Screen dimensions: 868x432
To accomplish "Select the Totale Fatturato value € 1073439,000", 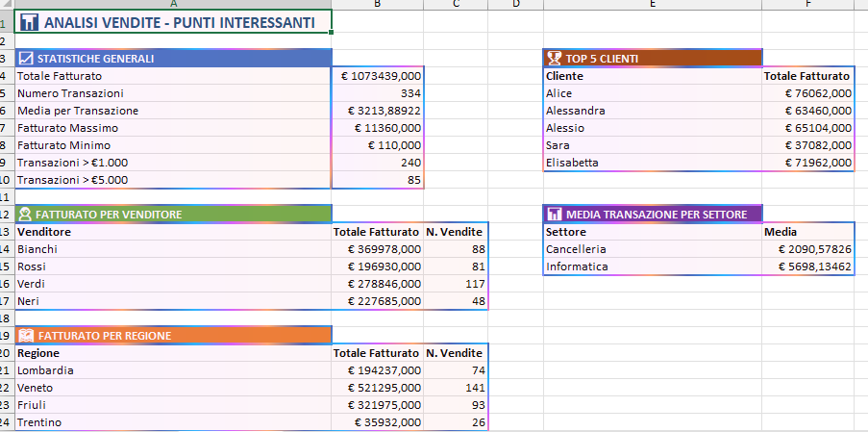I will click(x=377, y=76).
